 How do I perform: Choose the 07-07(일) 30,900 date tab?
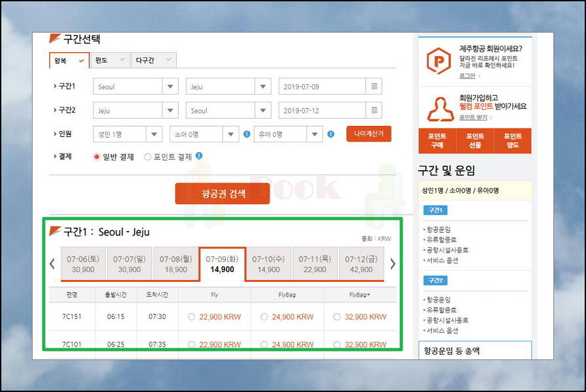tap(129, 264)
